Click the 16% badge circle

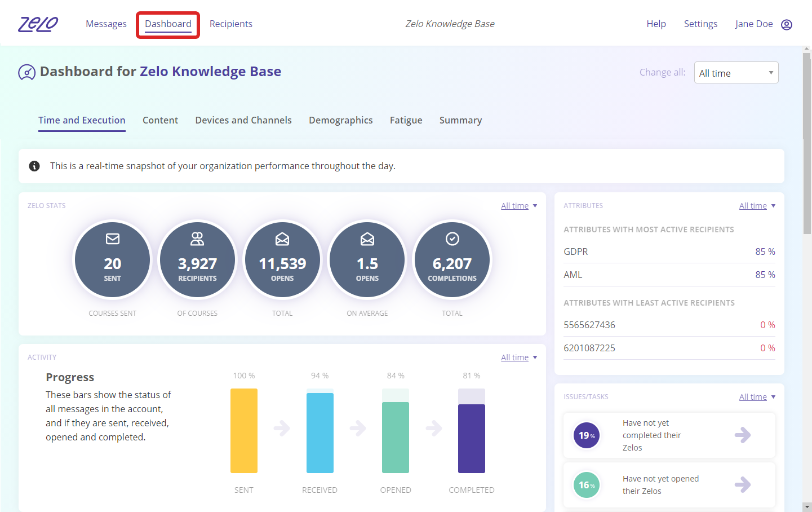click(587, 485)
